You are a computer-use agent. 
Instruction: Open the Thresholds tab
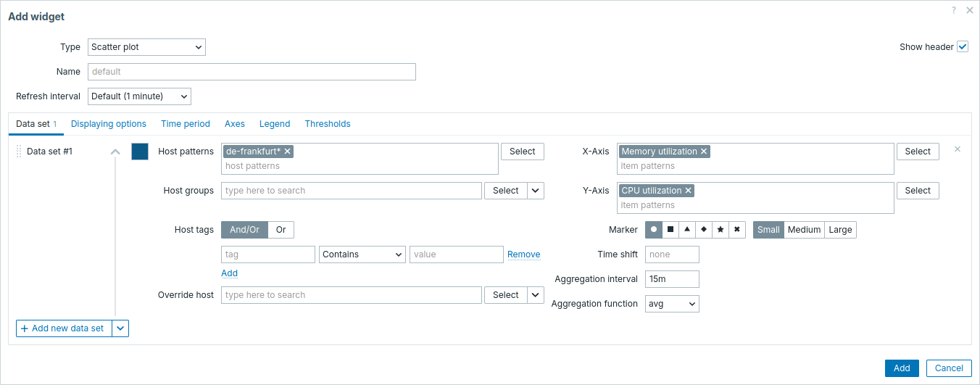coord(328,124)
